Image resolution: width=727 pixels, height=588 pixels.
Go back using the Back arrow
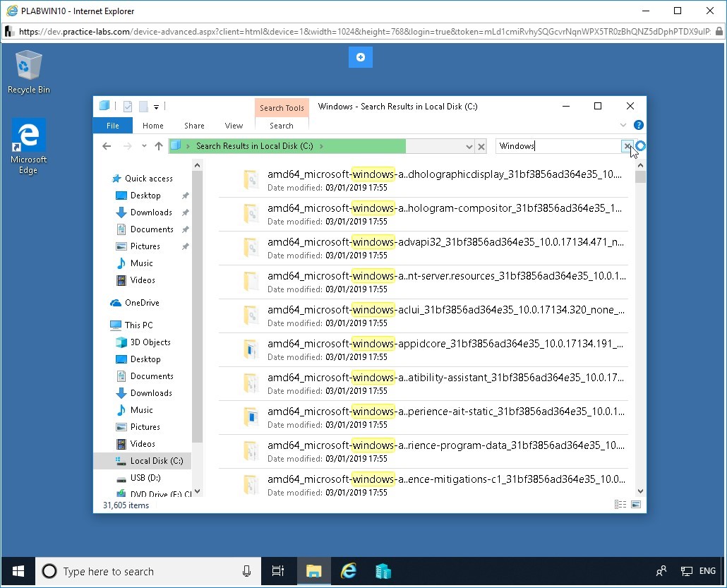click(x=107, y=146)
